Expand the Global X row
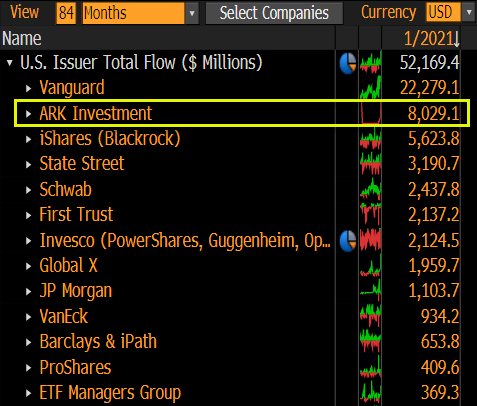The width and height of the screenshot is (477, 406). [29, 266]
